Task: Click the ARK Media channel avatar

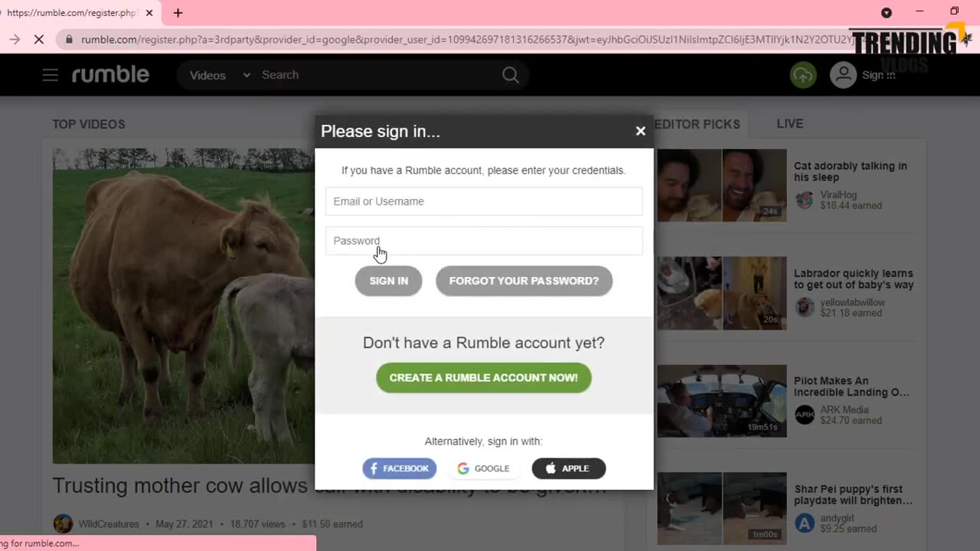Action: 804,415
